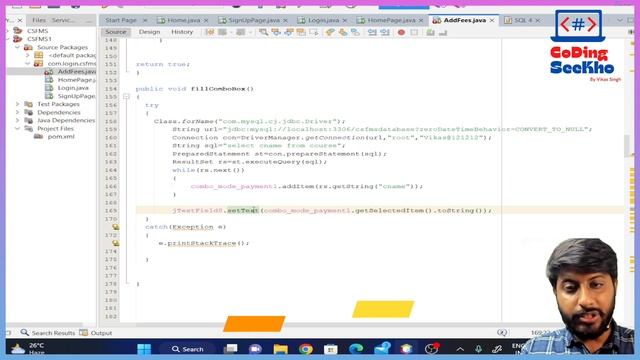Close the AddFees.java tab

pyautogui.click(x=492, y=20)
